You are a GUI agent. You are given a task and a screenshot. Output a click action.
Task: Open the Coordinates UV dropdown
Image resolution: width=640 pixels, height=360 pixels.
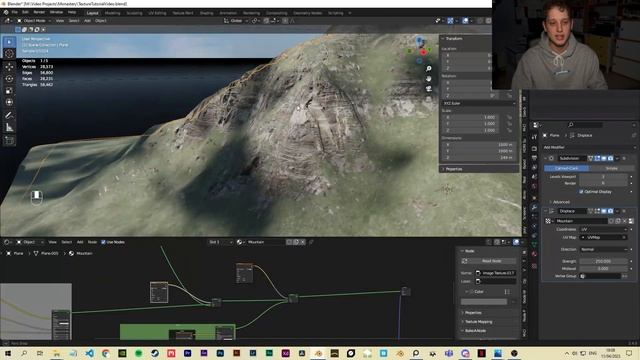pyautogui.click(x=605, y=229)
